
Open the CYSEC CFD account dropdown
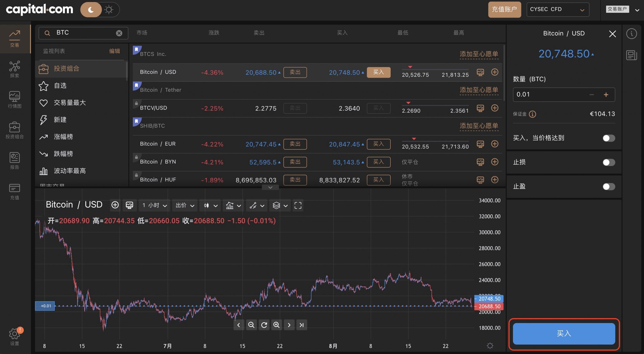tap(557, 10)
